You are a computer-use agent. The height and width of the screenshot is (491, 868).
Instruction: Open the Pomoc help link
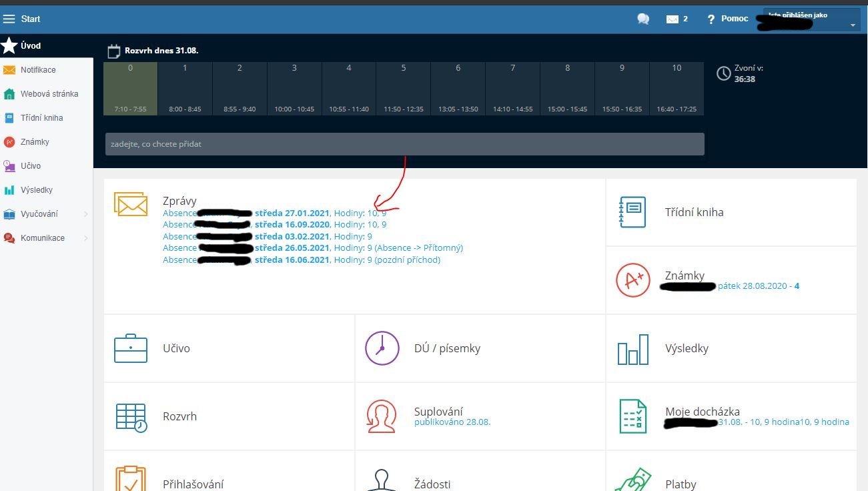tap(728, 19)
